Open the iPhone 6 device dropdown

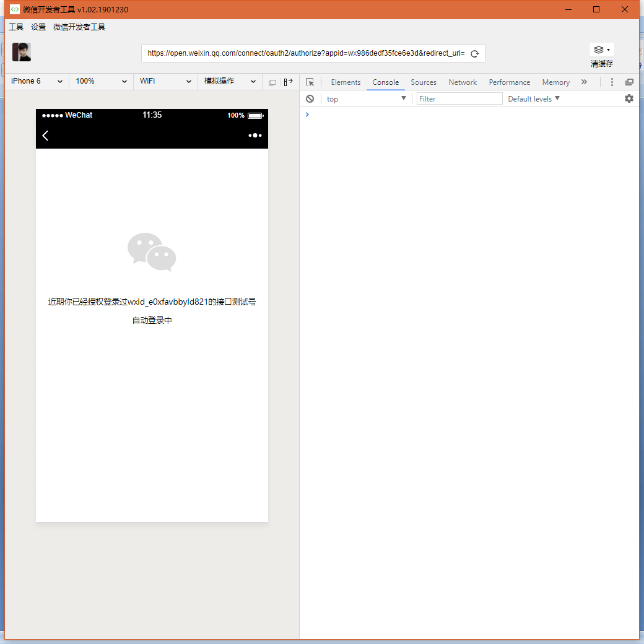click(37, 81)
